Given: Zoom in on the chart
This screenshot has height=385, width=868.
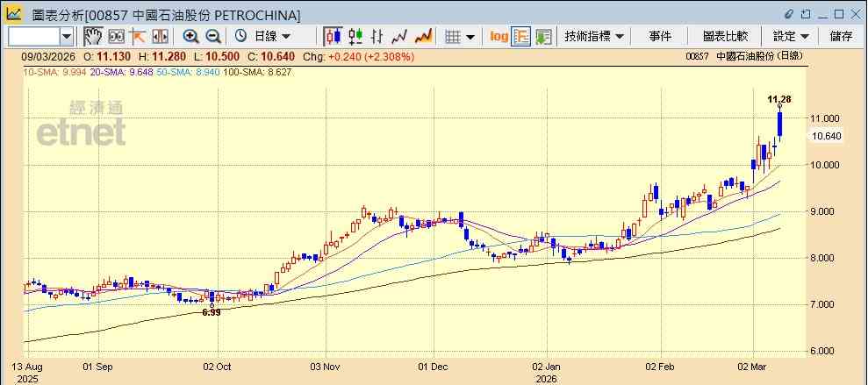Looking at the screenshot, I should pos(191,37).
